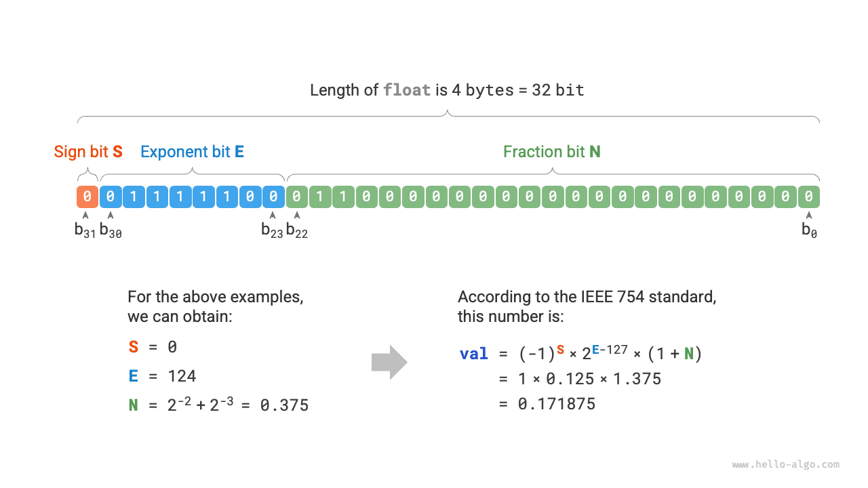The height and width of the screenshot is (488, 868).
Task: Select the "Sign bit S" label
Action: click(x=88, y=152)
